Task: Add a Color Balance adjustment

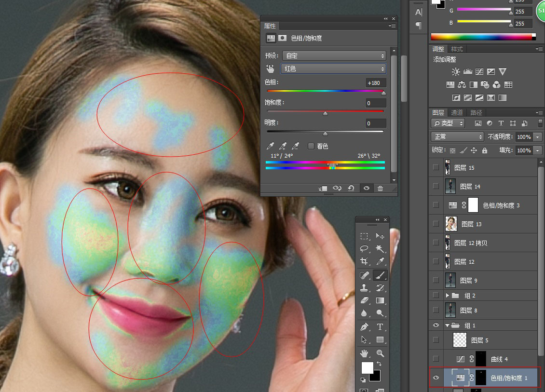Action: [462, 85]
